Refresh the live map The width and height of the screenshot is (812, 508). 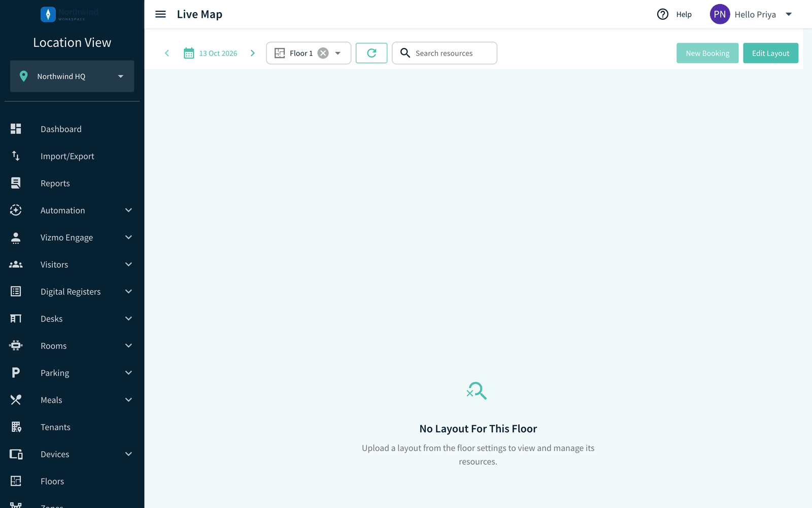tap(371, 53)
